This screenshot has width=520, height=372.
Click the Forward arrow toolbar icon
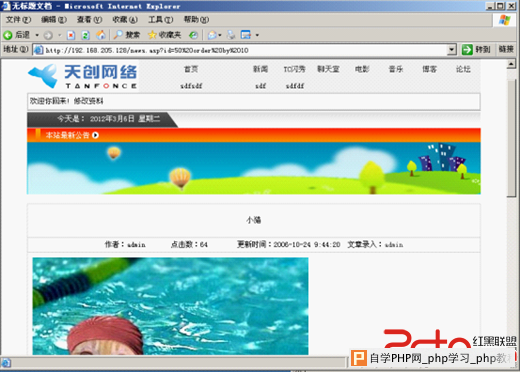click(x=48, y=35)
